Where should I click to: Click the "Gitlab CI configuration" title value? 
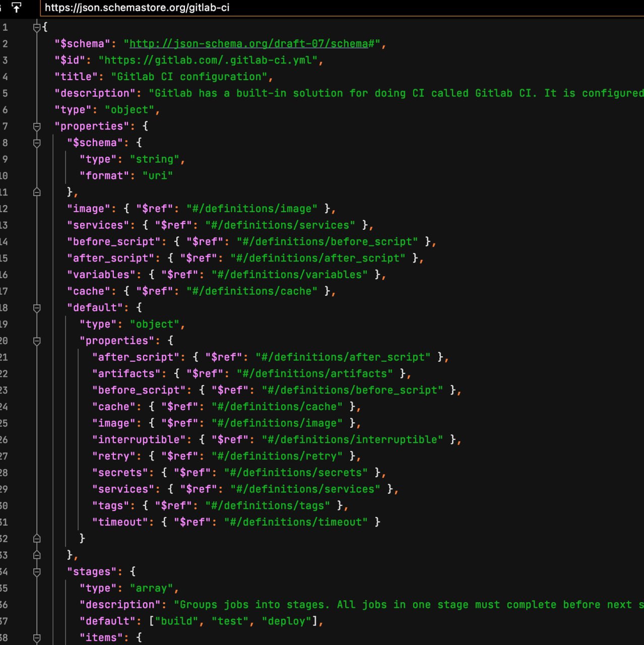pos(189,77)
